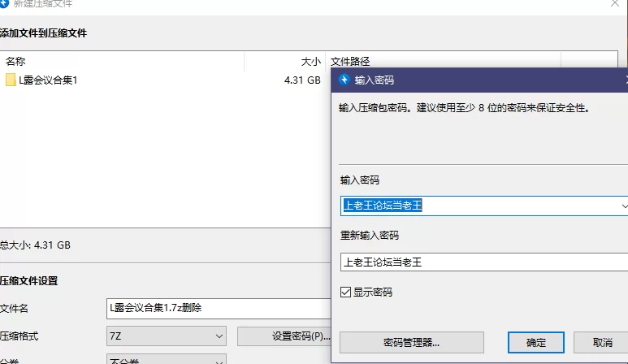Click into the 重新输入密码 field

point(484,262)
